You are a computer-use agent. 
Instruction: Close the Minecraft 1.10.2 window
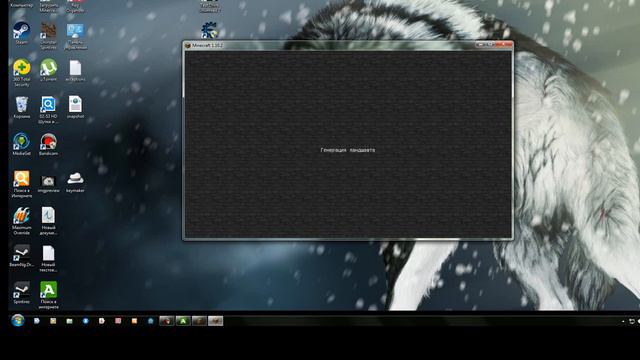(x=504, y=44)
